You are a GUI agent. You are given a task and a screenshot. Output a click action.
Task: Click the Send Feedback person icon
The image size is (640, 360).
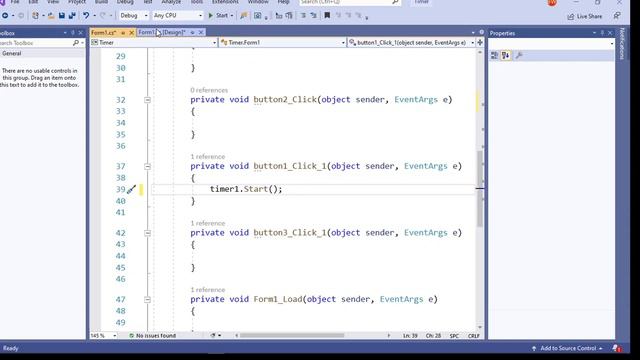pyautogui.click(x=617, y=16)
